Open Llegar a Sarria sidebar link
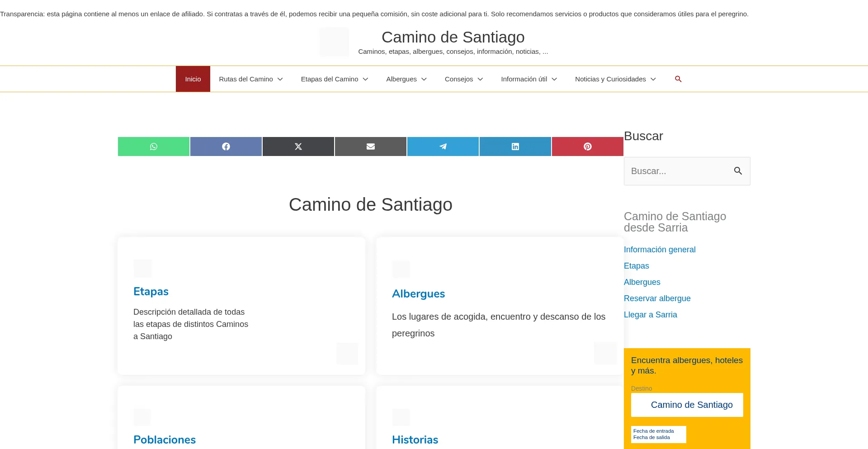 pyautogui.click(x=651, y=315)
